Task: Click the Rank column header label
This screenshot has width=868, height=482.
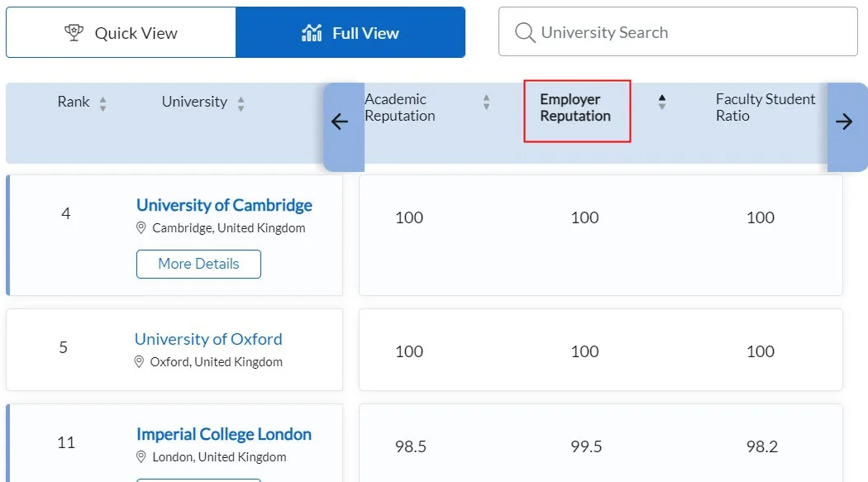Action: point(73,102)
